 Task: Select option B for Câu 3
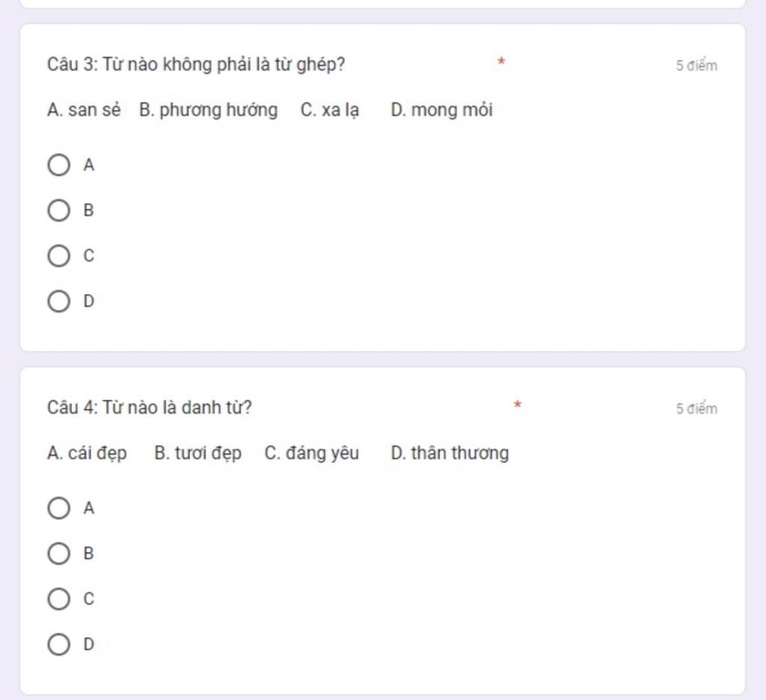click(x=58, y=210)
